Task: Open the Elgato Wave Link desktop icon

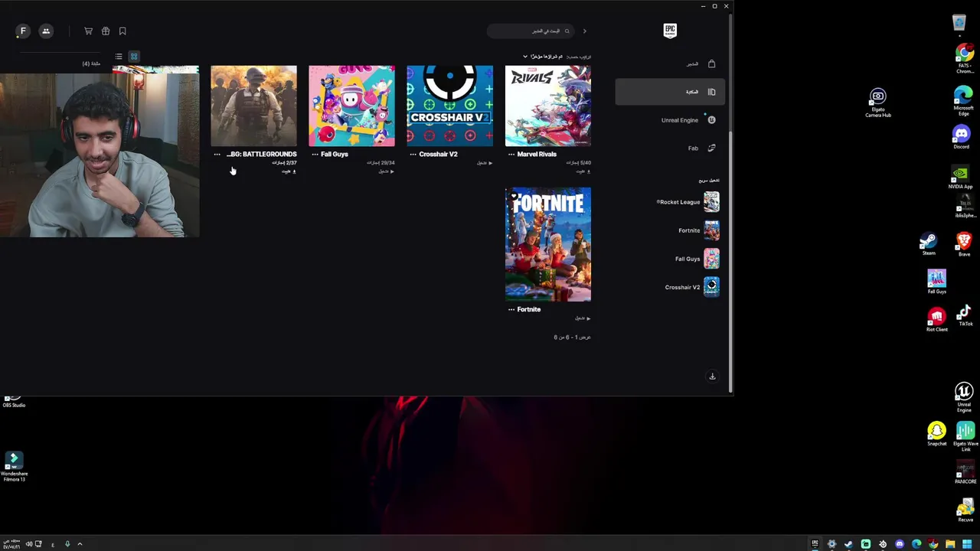Action: point(965,437)
